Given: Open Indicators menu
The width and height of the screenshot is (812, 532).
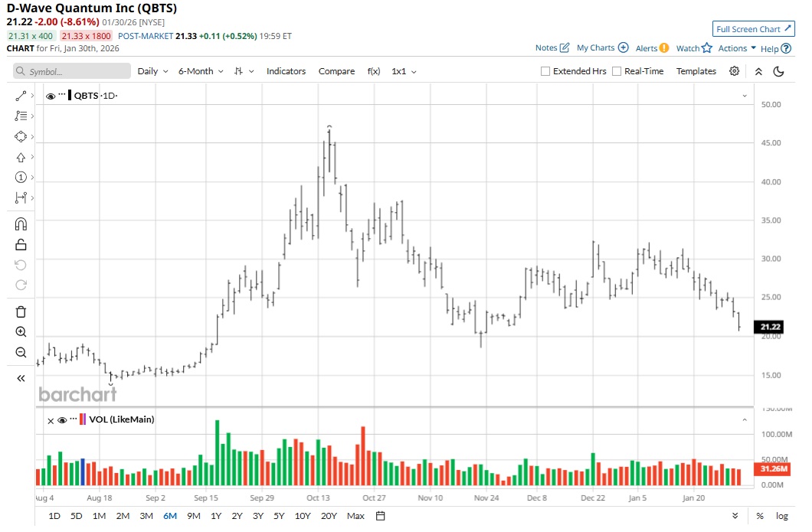Looking at the screenshot, I should (286, 71).
